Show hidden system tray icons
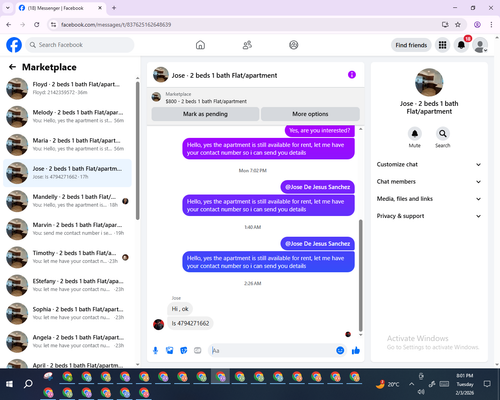Screen dimensions: 500x400 pyautogui.click(x=412, y=384)
